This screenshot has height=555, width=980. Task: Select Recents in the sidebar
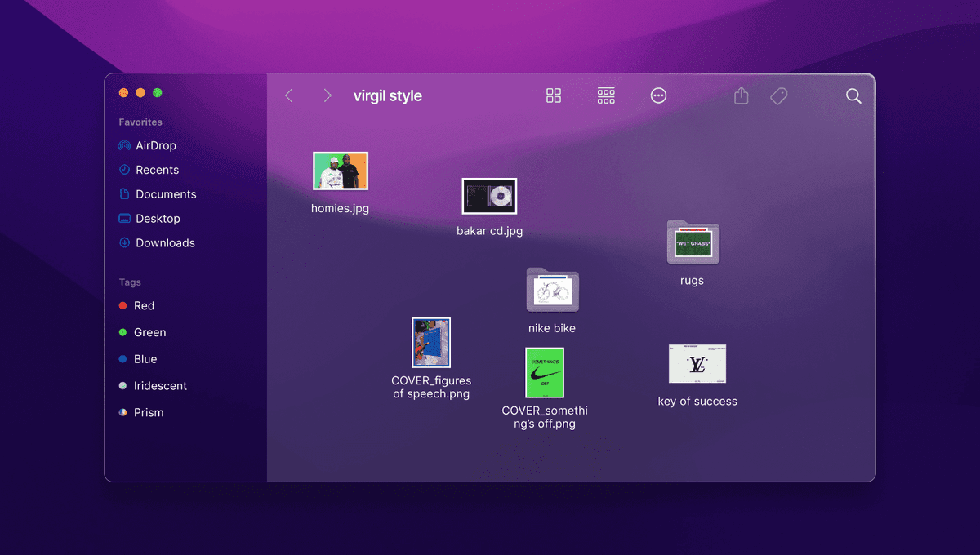pyautogui.click(x=150, y=170)
